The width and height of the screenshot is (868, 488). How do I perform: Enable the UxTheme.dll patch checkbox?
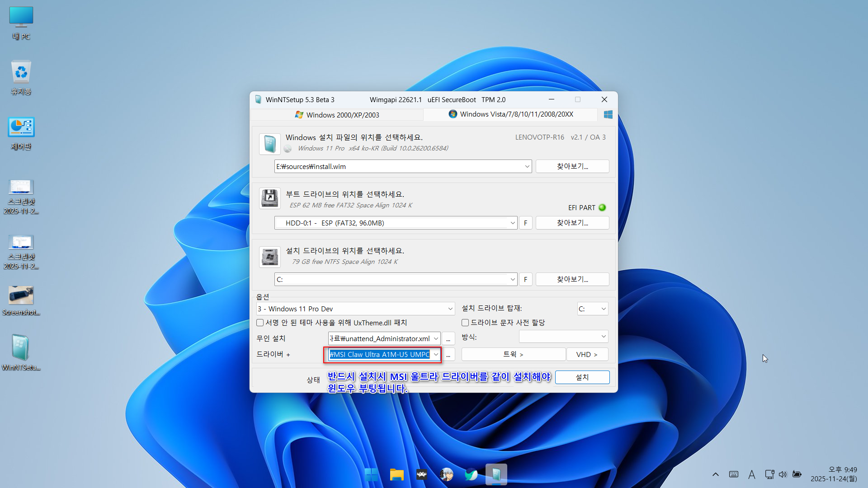tap(260, 323)
